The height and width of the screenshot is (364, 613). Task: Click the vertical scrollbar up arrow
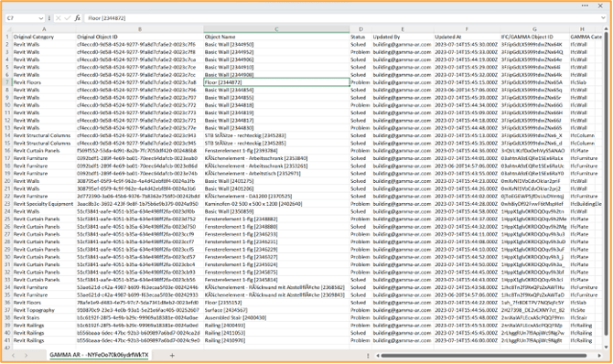coord(607,29)
